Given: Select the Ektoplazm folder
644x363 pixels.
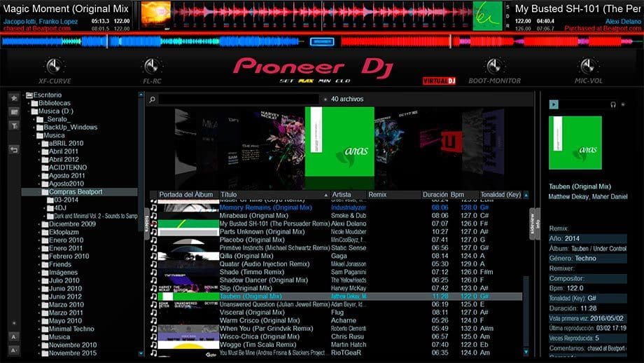Looking at the screenshot, I should click(64, 232).
